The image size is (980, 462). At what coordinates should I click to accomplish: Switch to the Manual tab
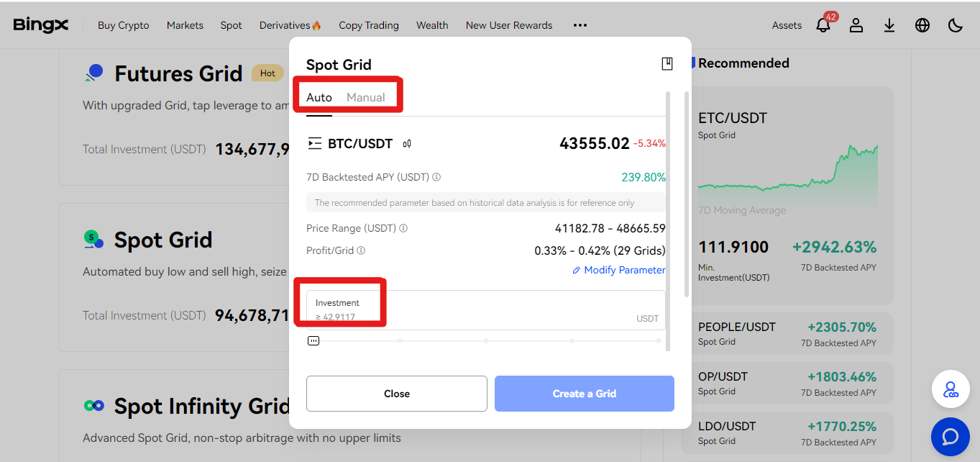coord(366,97)
